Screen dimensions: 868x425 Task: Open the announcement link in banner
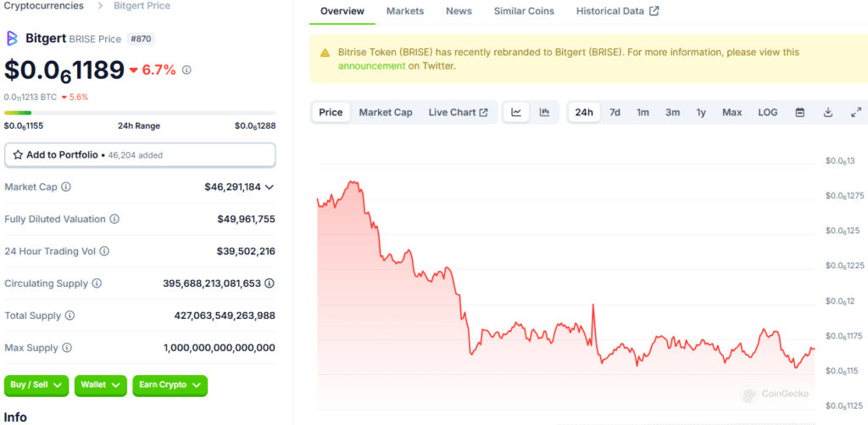(x=372, y=65)
